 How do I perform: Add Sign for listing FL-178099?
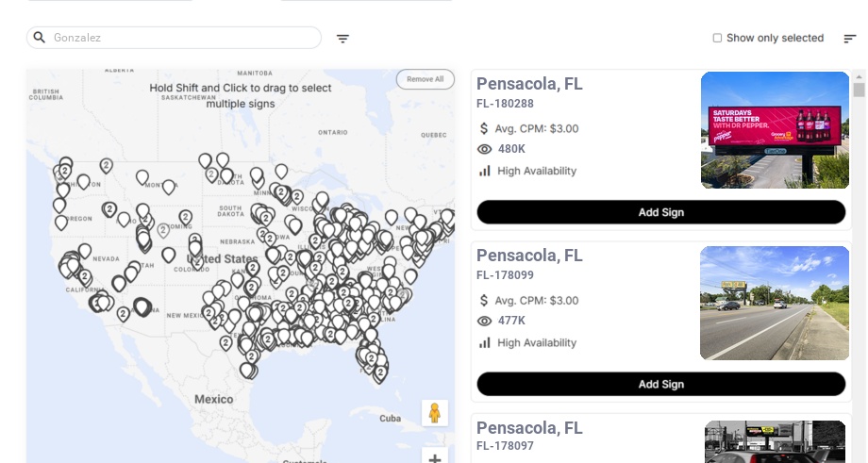click(x=660, y=384)
